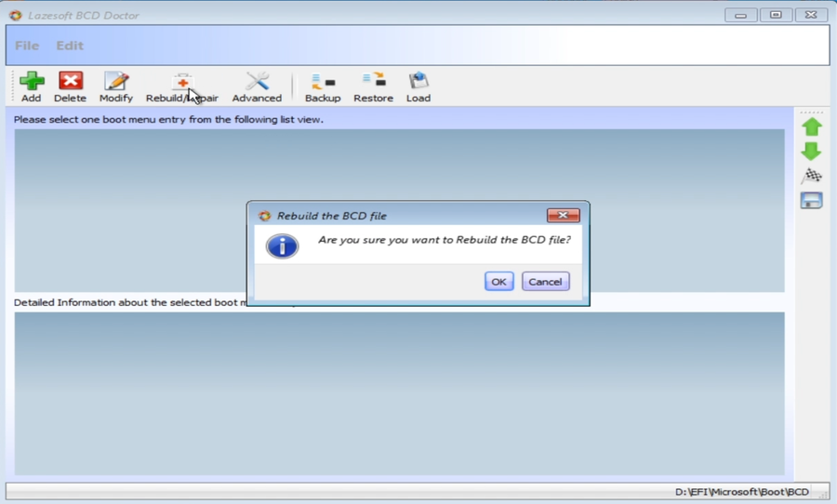The image size is (837, 504).
Task: Click the boot menu entry list view
Action: (399, 210)
